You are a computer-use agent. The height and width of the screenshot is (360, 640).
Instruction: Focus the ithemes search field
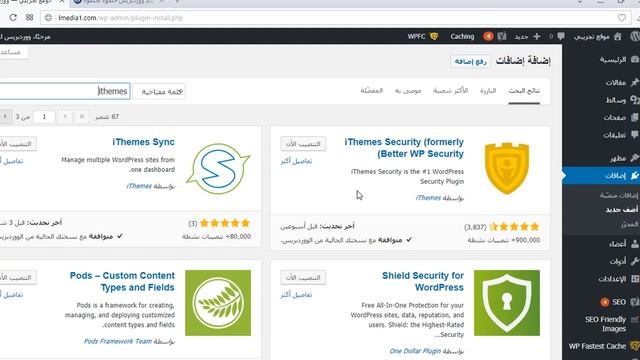[x=64, y=91]
